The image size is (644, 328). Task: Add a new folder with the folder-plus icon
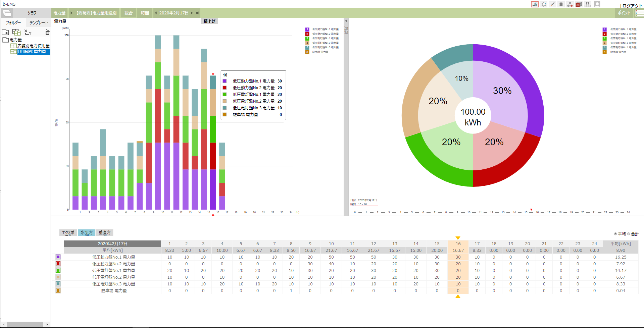[x=6, y=32]
